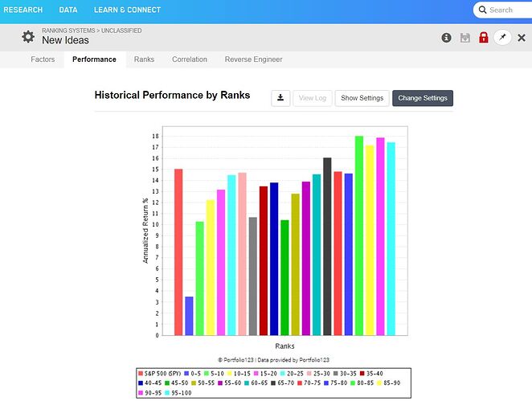Screen dimensions: 532x401
Task: Click the 95-100 legend color swatch
Action: [167, 393]
